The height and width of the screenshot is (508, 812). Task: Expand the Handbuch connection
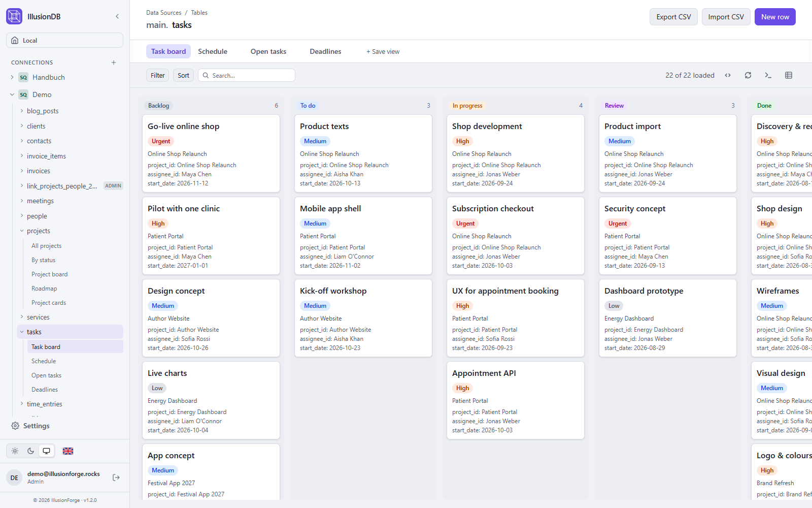12,77
